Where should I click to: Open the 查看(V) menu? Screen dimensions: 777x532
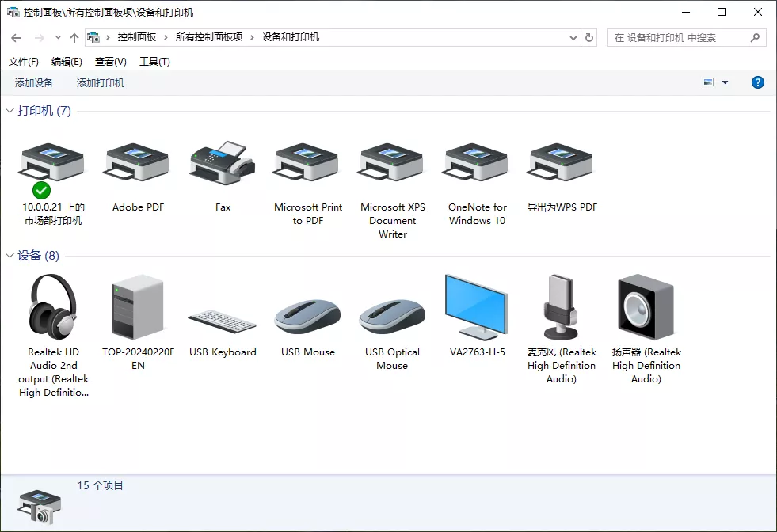(111, 62)
